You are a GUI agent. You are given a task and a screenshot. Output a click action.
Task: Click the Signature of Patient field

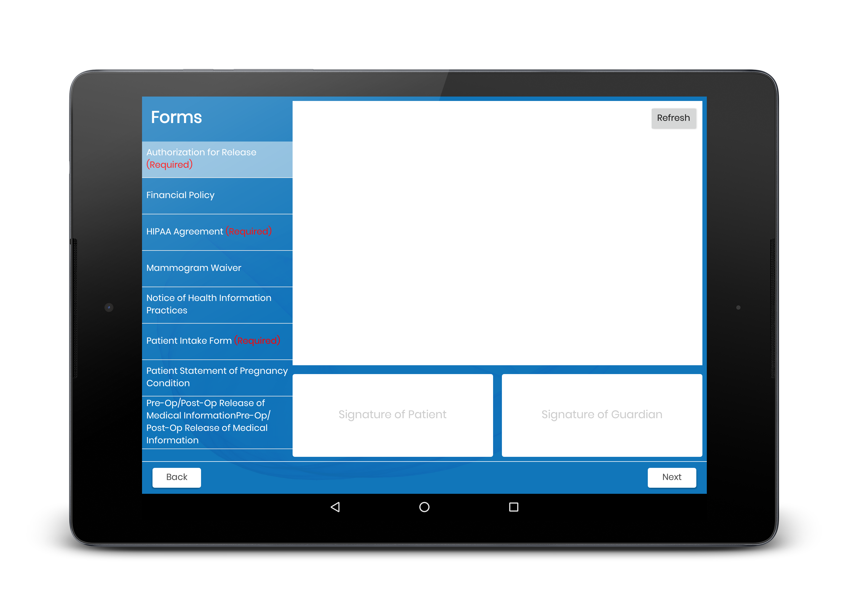pyautogui.click(x=393, y=414)
